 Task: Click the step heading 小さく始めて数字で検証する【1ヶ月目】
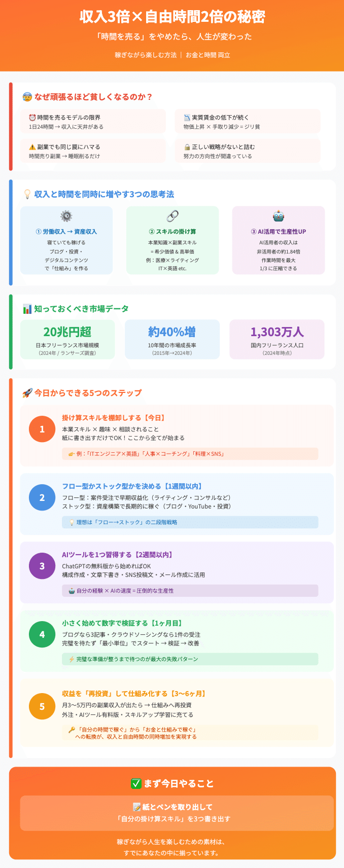(x=123, y=623)
